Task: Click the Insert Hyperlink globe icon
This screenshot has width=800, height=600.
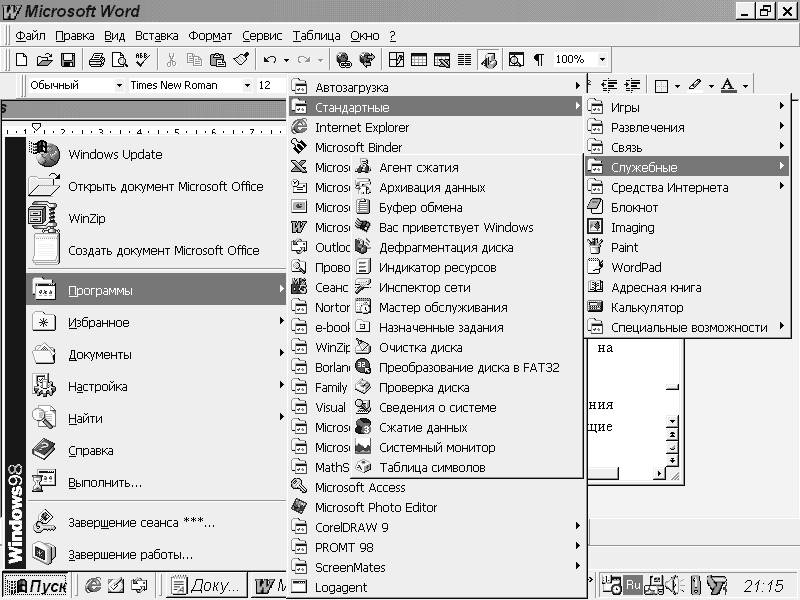Action: click(344, 60)
